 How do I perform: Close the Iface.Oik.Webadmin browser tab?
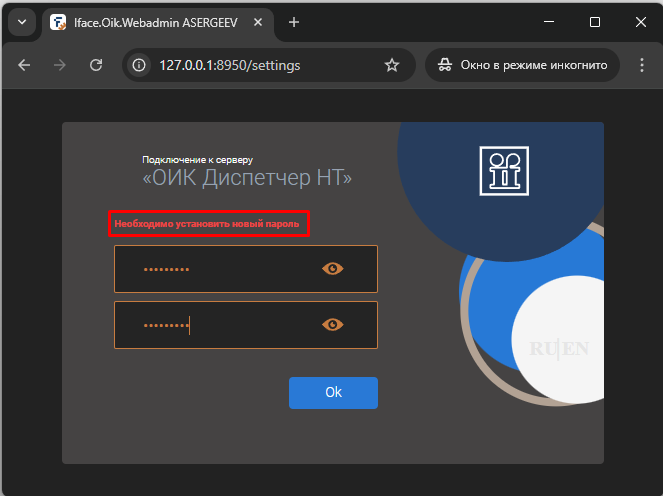(x=261, y=22)
